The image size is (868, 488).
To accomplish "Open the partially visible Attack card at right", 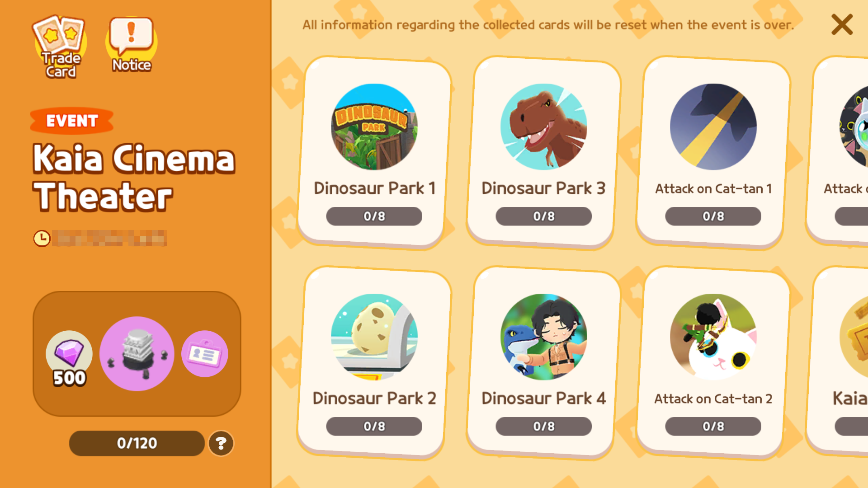I will coord(838,153).
